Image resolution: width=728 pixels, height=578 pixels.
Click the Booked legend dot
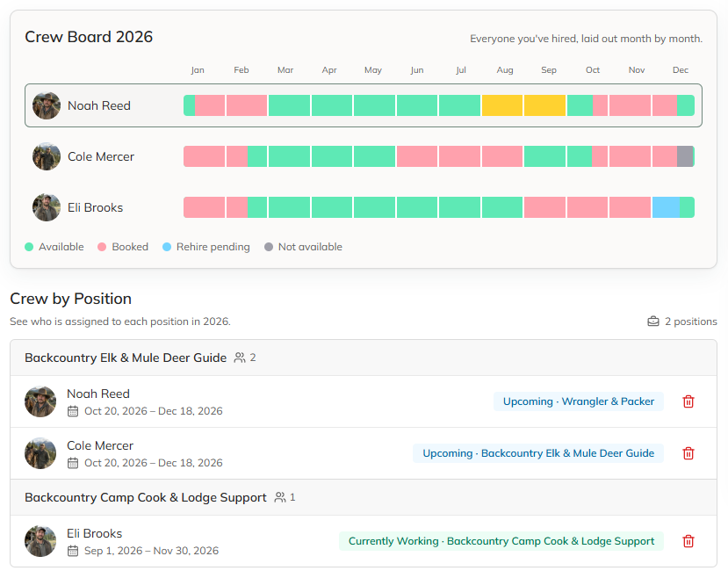click(x=102, y=247)
